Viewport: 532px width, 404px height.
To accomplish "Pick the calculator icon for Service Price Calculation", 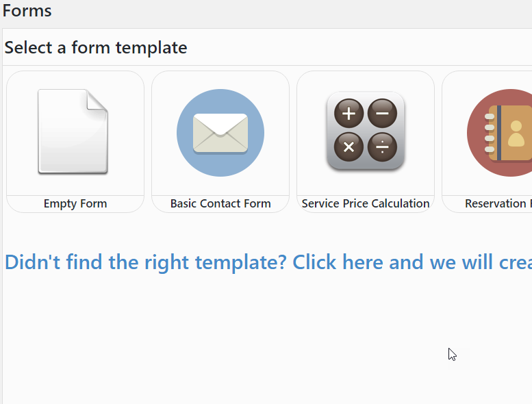I will point(366,131).
